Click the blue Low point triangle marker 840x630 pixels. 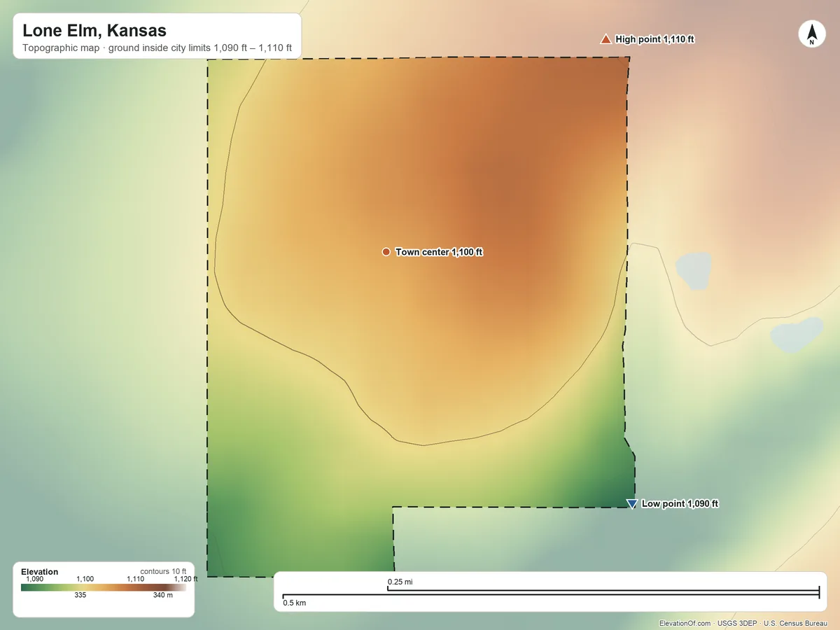pyautogui.click(x=631, y=504)
